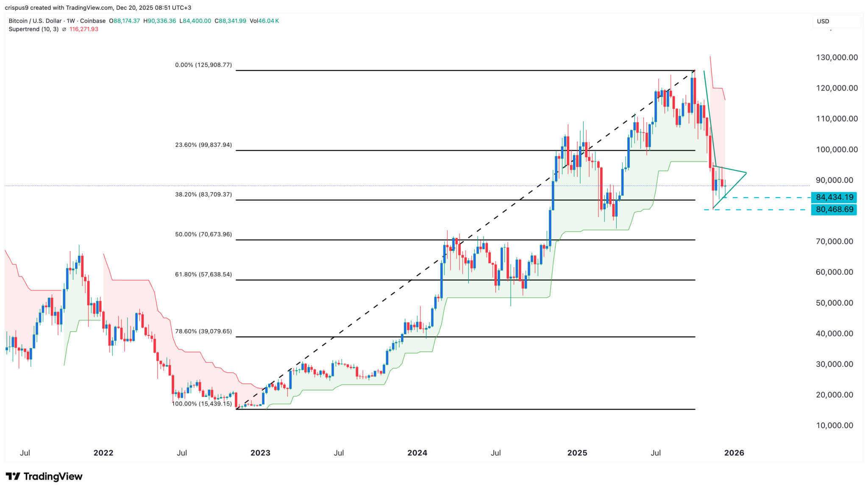Click the 84,434.19 price label tag
This screenshot has height=491, width=868.
click(834, 197)
